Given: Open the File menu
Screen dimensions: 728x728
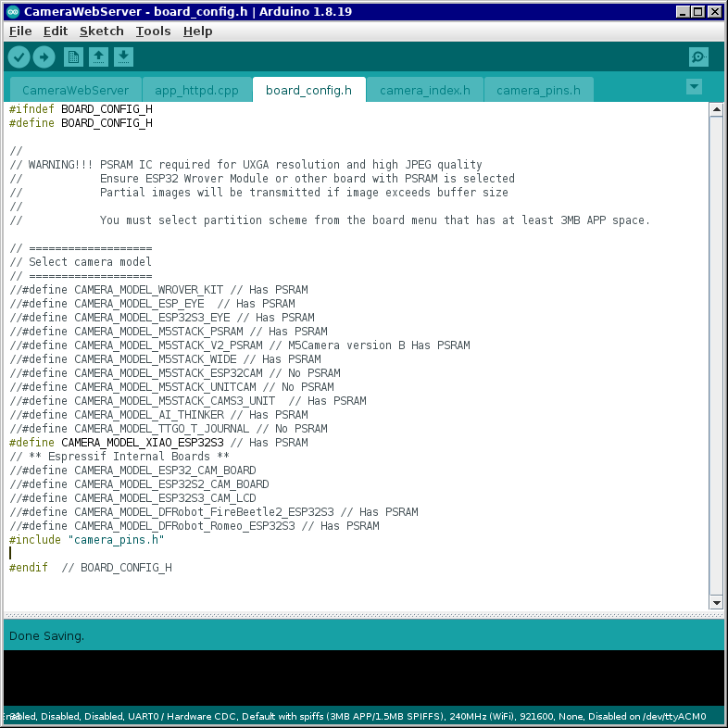Looking at the screenshot, I should click(20, 31).
